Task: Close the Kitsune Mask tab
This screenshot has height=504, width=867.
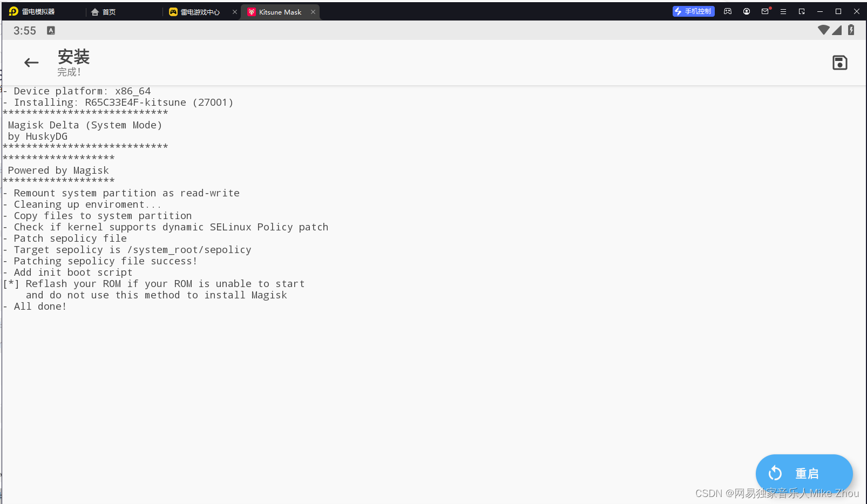Action: pyautogui.click(x=313, y=12)
